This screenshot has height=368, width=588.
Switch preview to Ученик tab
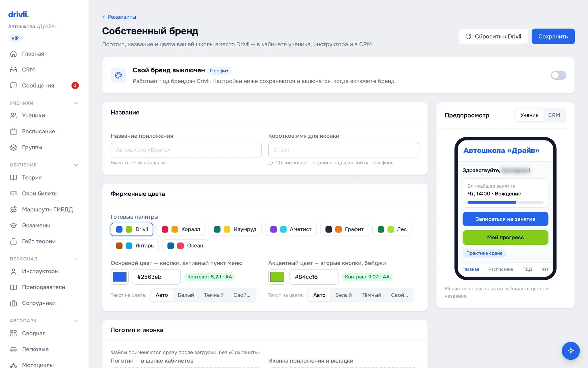coord(529,115)
